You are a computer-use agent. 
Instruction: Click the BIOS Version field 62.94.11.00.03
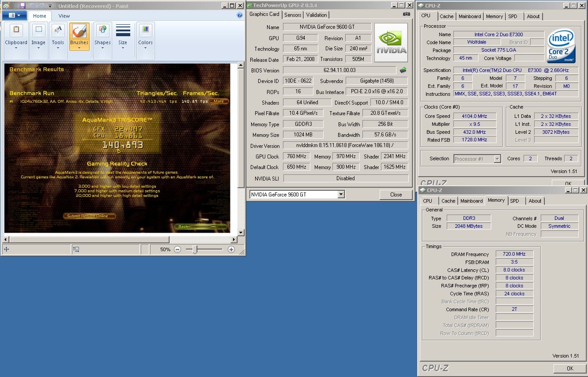339,70
